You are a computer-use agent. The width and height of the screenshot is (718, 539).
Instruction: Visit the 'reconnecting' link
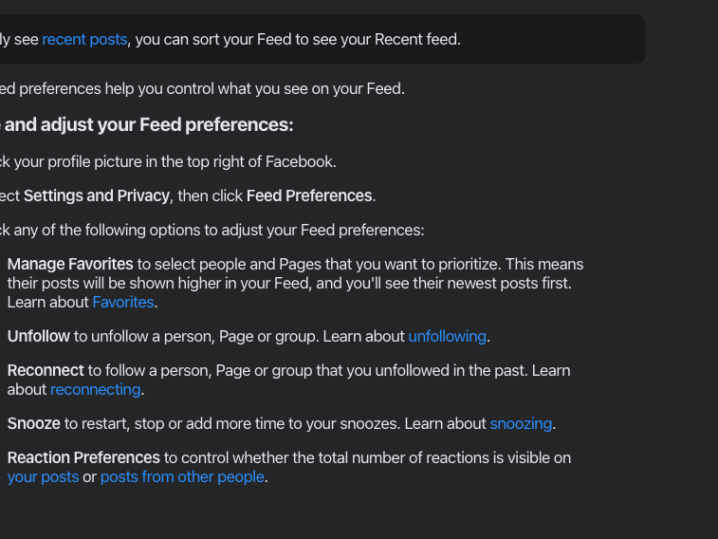tap(95, 390)
